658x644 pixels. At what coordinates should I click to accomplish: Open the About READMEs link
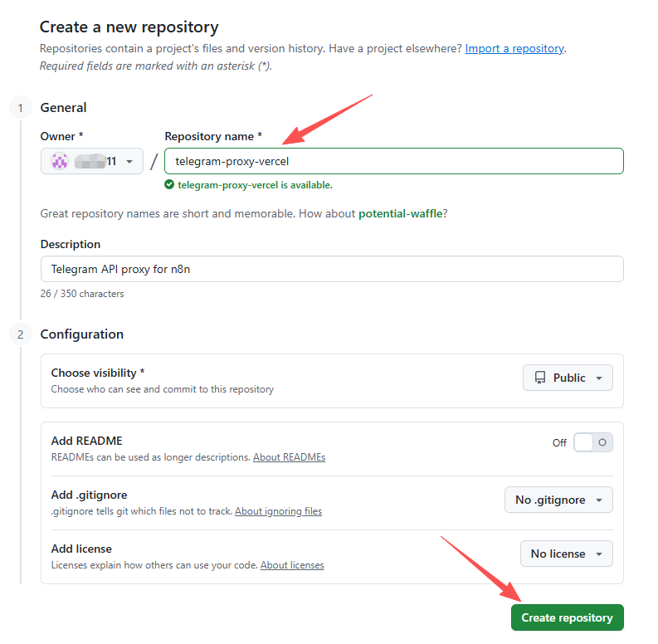pyautogui.click(x=289, y=457)
